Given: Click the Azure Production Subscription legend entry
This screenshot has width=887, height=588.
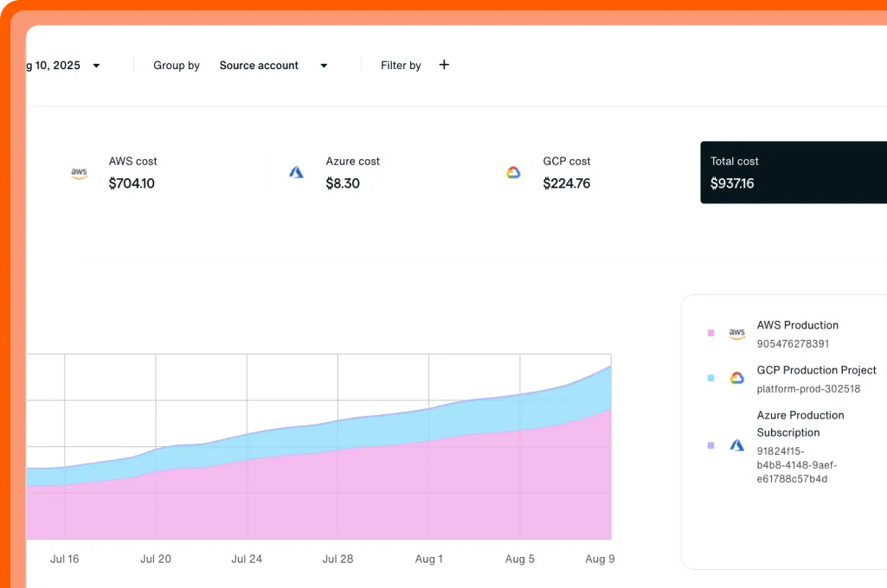Looking at the screenshot, I should (800, 424).
